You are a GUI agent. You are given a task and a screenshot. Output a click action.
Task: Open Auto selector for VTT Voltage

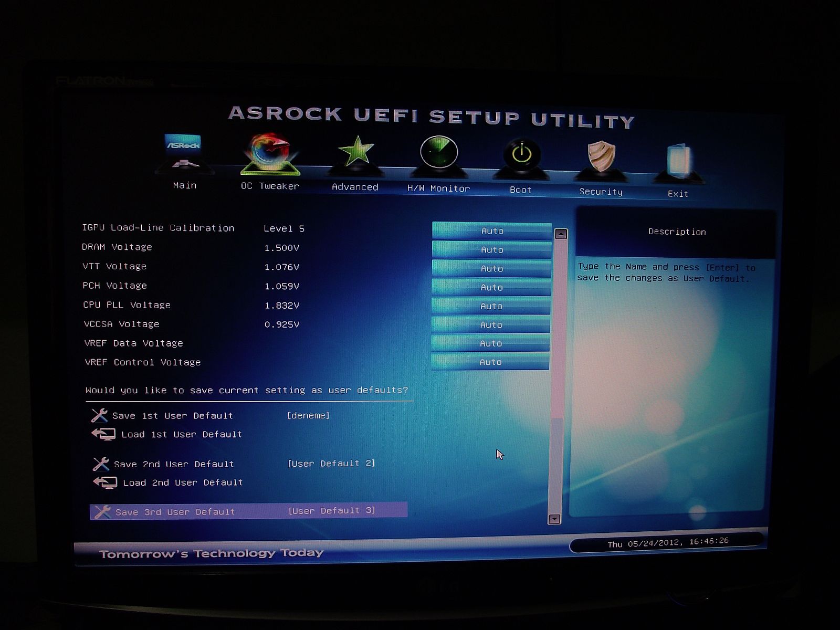[x=491, y=268]
